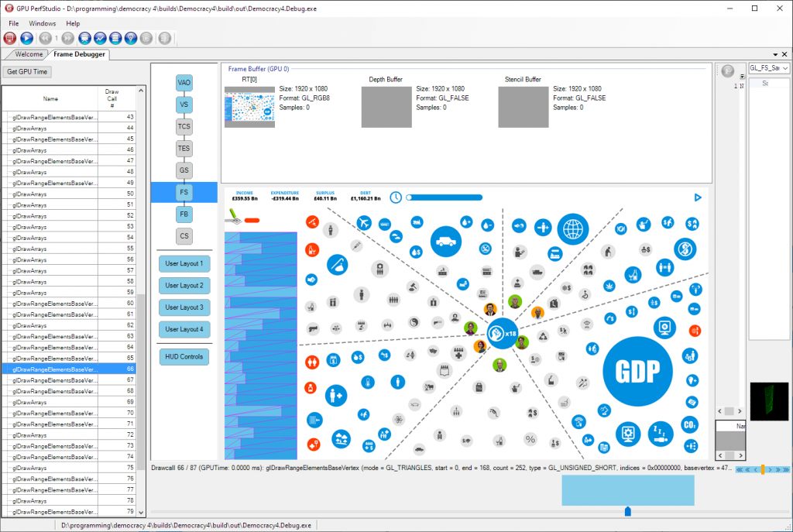Select the Frame Debugger tab
The height and width of the screenshot is (532, 793).
point(80,54)
